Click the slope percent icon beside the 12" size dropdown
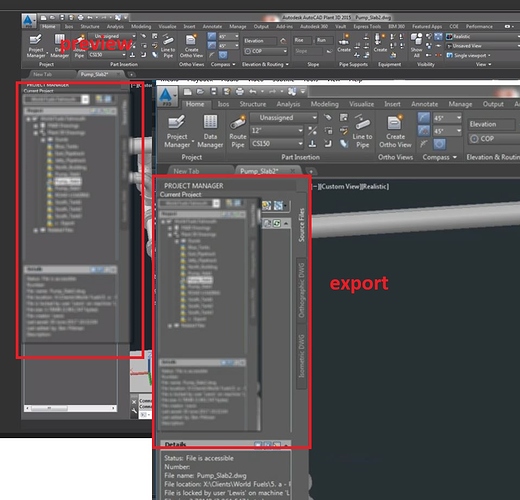 point(312,130)
